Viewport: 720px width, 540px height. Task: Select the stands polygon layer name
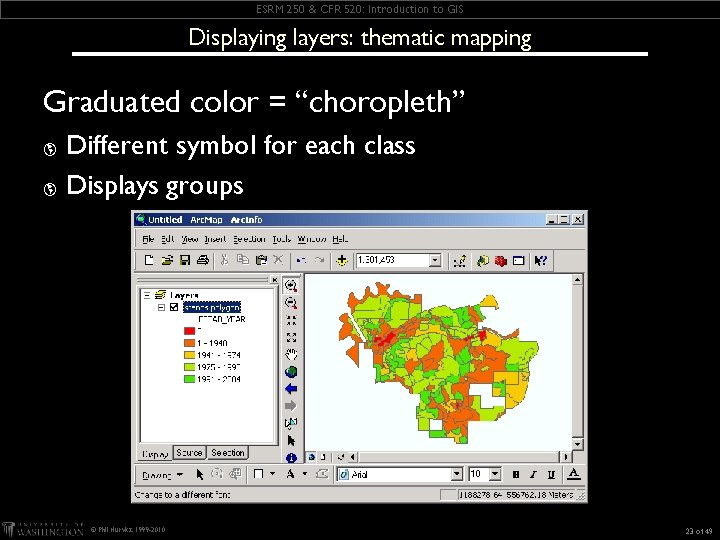[x=212, y=307]
